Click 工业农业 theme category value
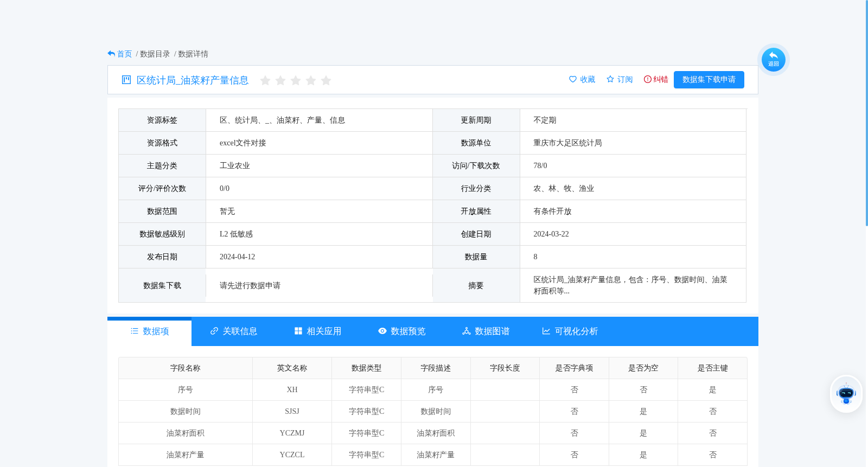Image resolution: width=868 pixels, height=467 pixels. tap(234, 166)
